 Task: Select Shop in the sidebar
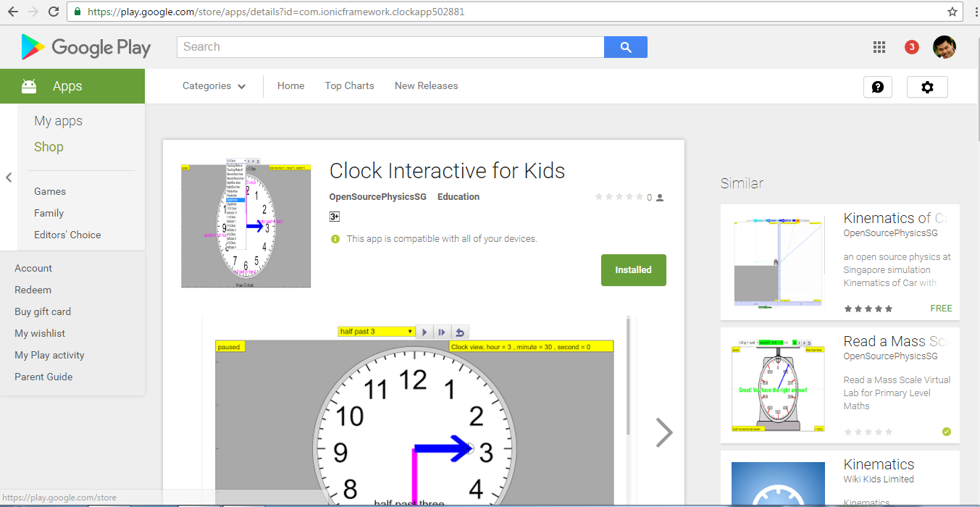pos(49,147)
